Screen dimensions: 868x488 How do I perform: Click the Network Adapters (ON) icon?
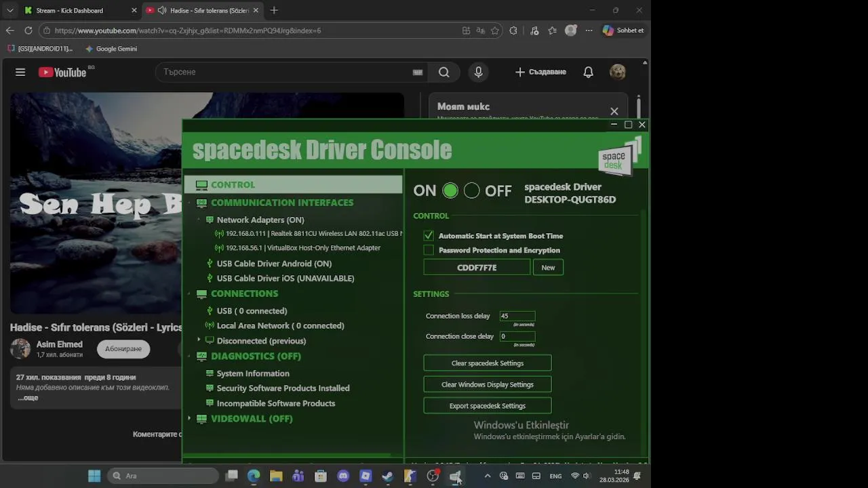tap(210, 220)
